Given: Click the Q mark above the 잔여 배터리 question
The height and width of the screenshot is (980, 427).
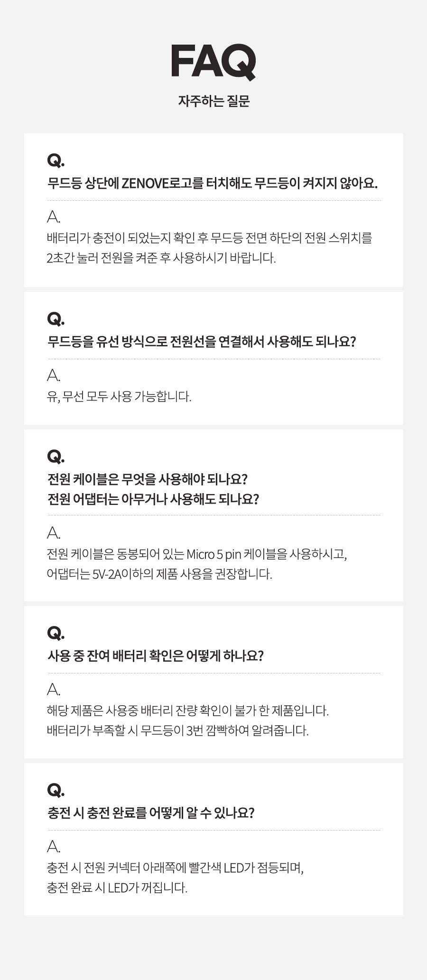Looking at the screenshot, I should tap(56, 633).
